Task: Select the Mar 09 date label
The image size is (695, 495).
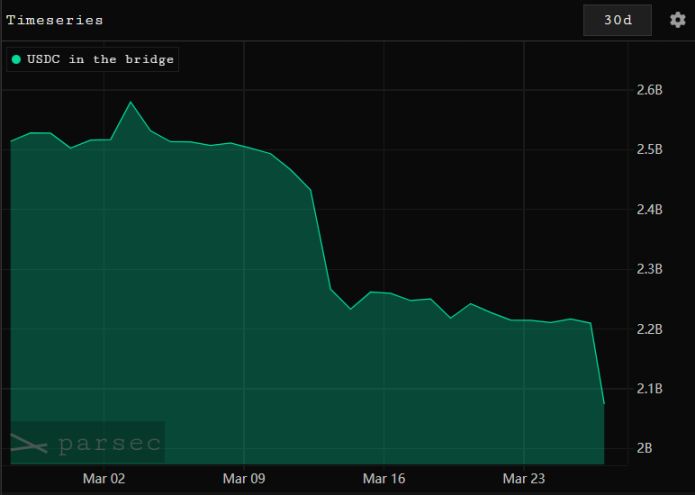Action: coord(243,479)
